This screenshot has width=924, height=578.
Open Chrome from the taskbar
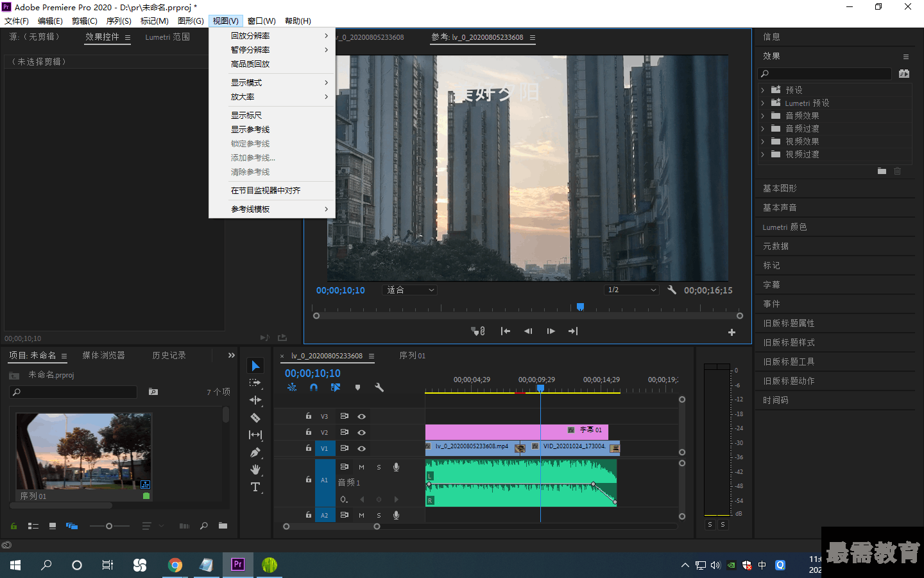175,565
